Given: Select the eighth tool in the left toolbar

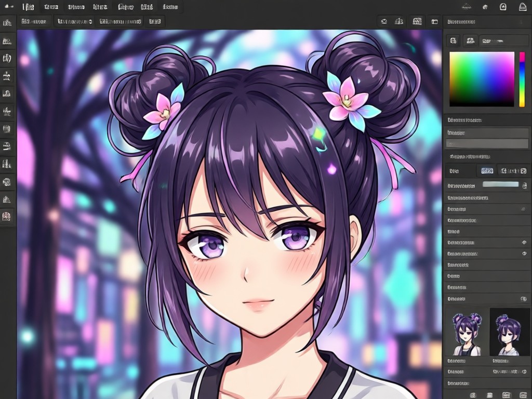Looking at the screenshot, I should (x=7, y=146).
